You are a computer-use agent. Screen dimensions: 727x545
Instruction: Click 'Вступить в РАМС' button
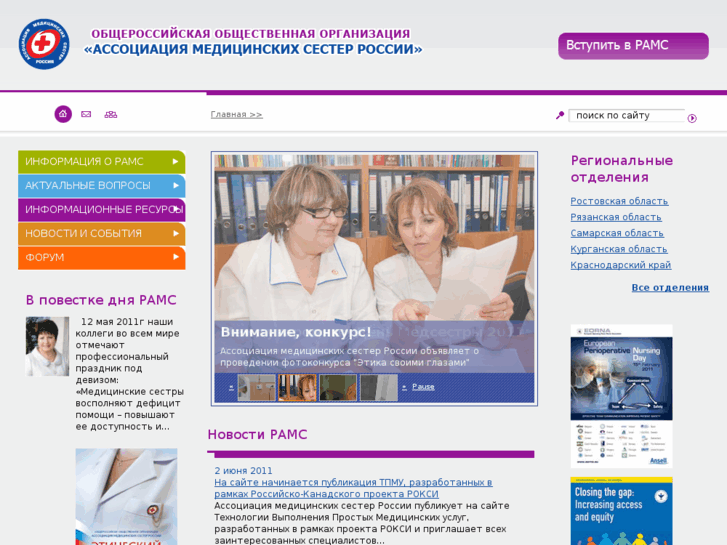click(633, 46)
